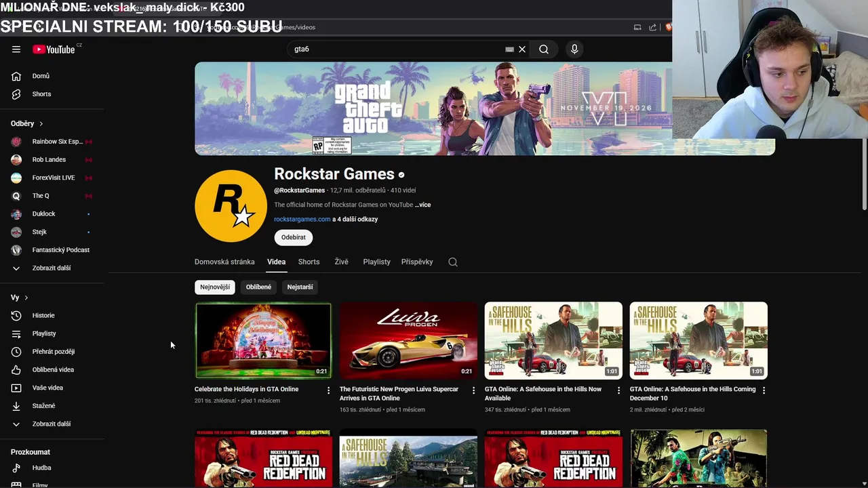Switch to channel Shorts tab
The width and height of the screenshot is (868, 488).
[309, 262]
